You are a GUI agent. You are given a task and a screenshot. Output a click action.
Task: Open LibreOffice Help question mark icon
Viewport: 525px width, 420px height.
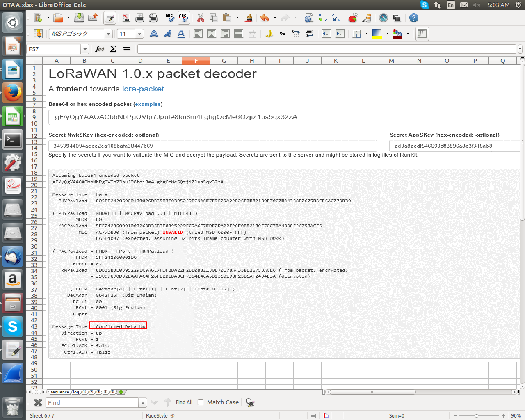(x=414, y=18)
